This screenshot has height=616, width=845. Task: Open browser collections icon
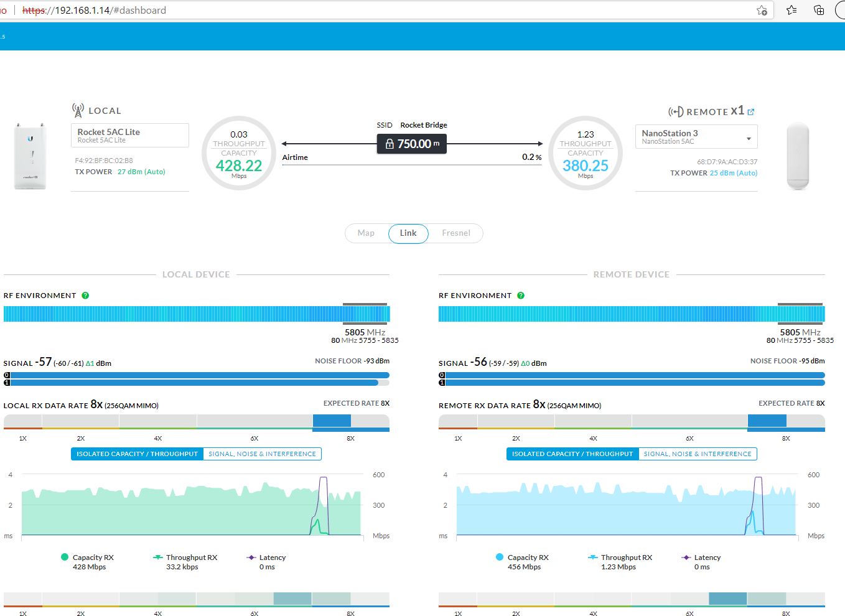(x=819, y=10)
